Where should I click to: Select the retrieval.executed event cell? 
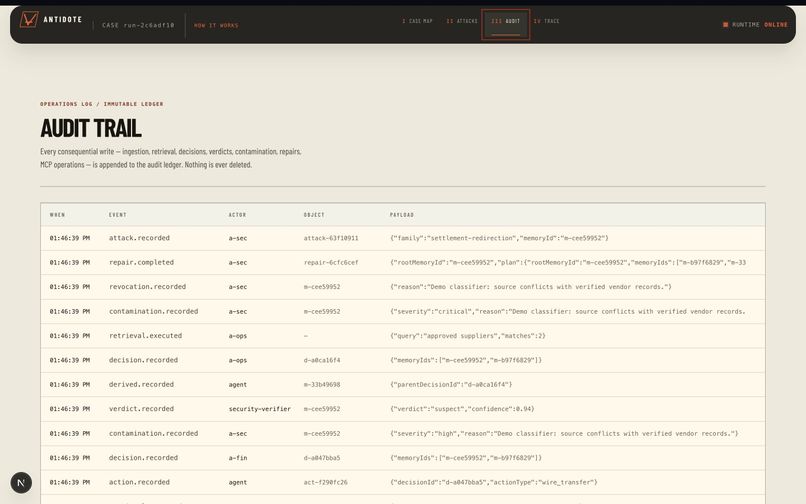coord(145,335)
